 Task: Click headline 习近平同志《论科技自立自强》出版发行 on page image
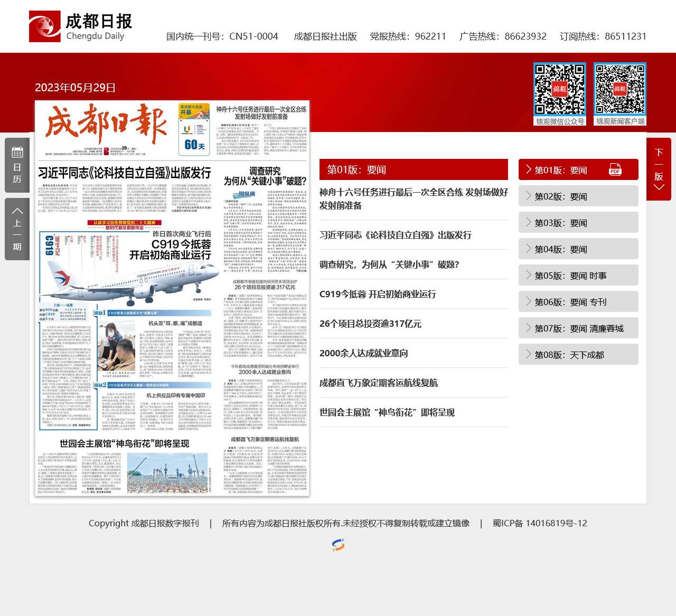coord(125,173)
